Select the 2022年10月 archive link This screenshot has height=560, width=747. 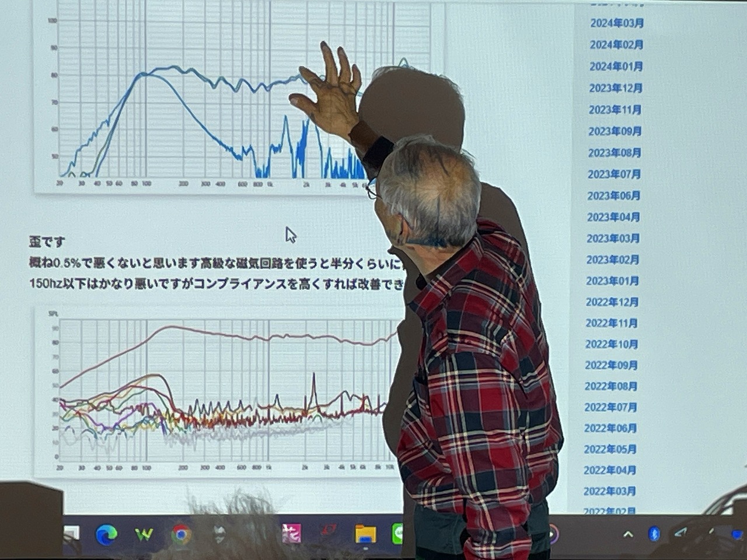point(611,344)
